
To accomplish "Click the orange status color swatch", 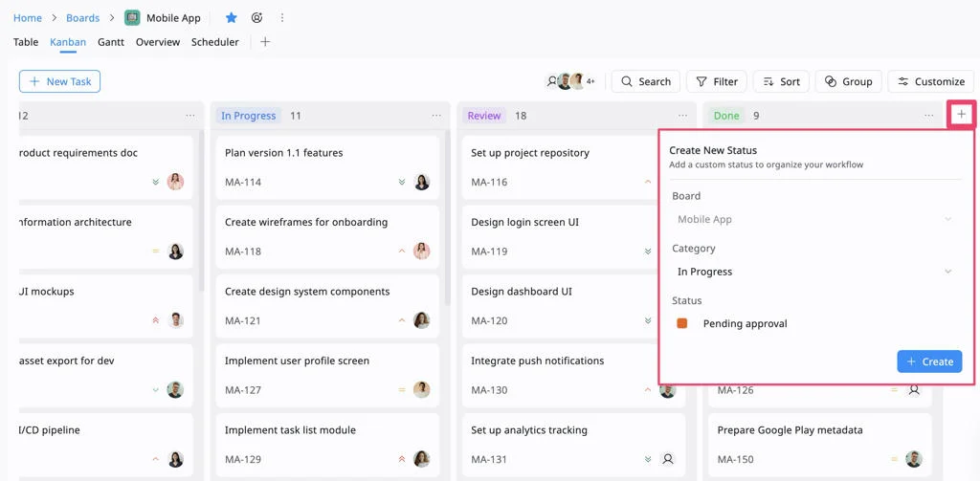I will [x=682, y=323].
